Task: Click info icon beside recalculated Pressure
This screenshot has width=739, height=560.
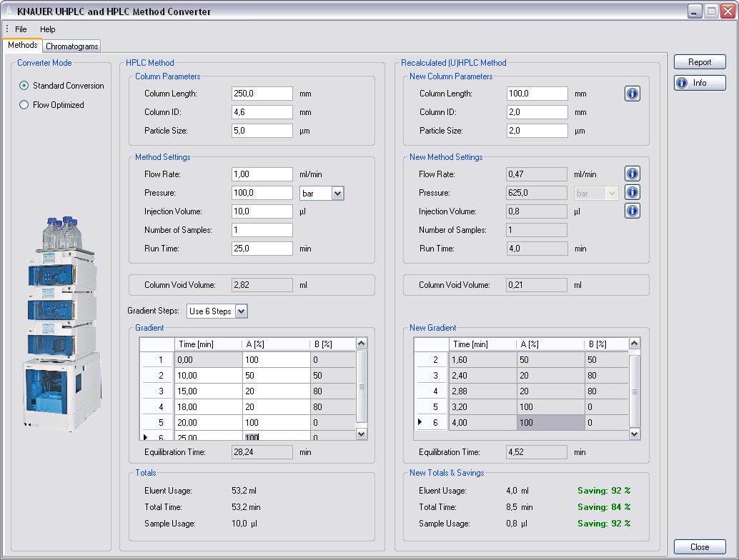Action: [x=632, y=192]
